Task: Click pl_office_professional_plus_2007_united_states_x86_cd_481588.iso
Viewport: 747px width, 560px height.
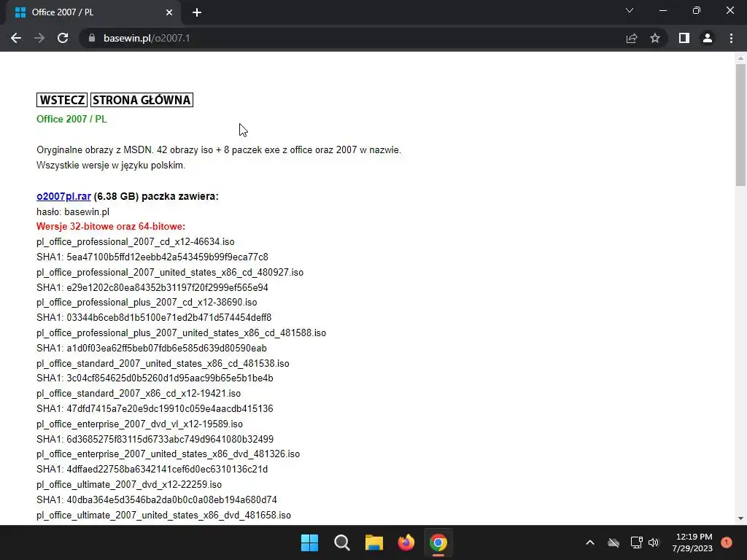Action: tap(182, 332)
